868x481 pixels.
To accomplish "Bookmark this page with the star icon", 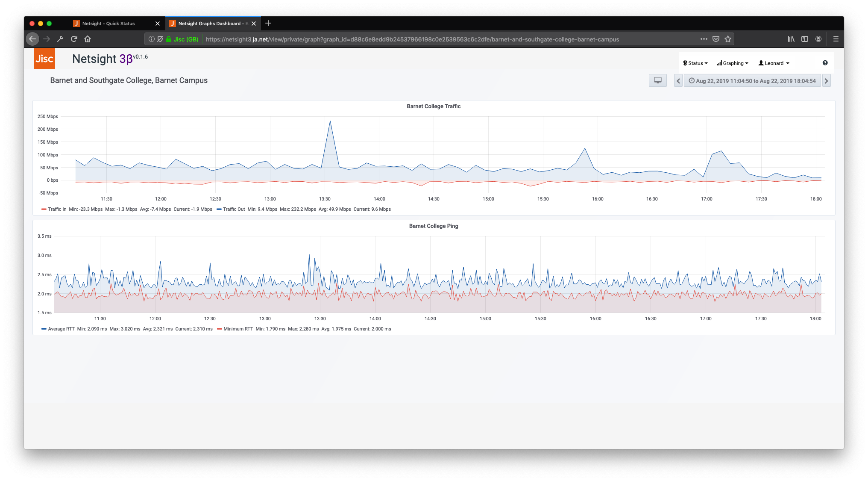I will 728,39.
